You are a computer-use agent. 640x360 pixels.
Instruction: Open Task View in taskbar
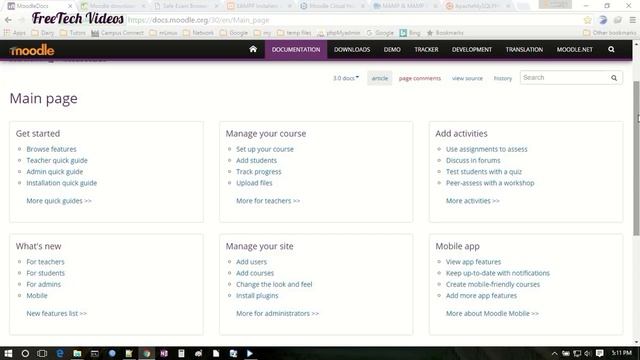click(x=42, y=353)
